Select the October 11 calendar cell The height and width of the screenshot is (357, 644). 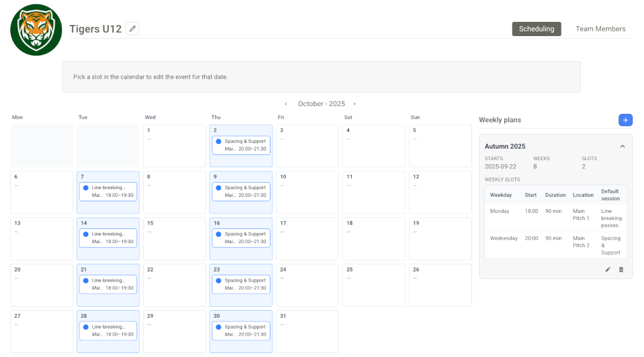tap(374, 192)
